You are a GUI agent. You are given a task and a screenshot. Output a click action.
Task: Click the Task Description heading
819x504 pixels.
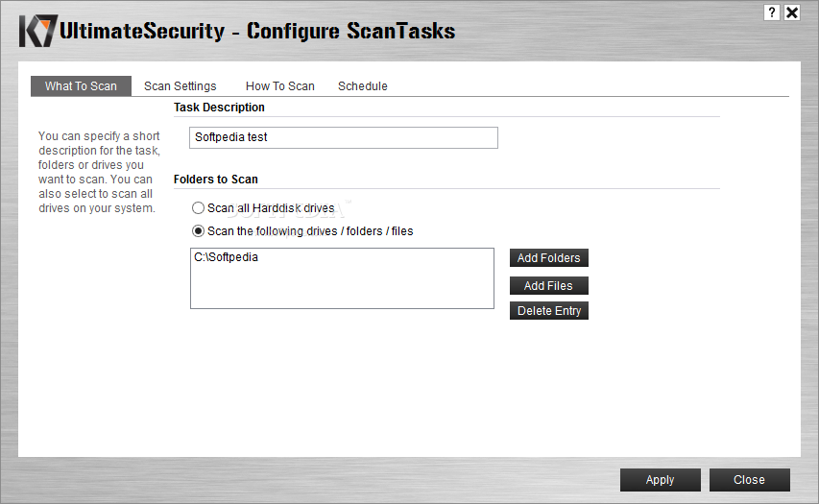pyautogui.click(x=219, y=108)
